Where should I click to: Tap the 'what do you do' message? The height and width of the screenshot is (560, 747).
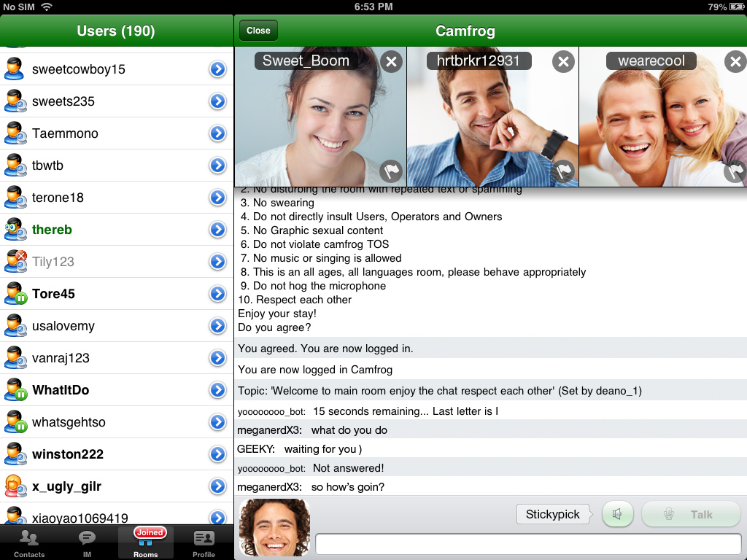click(x=349, y=430)
